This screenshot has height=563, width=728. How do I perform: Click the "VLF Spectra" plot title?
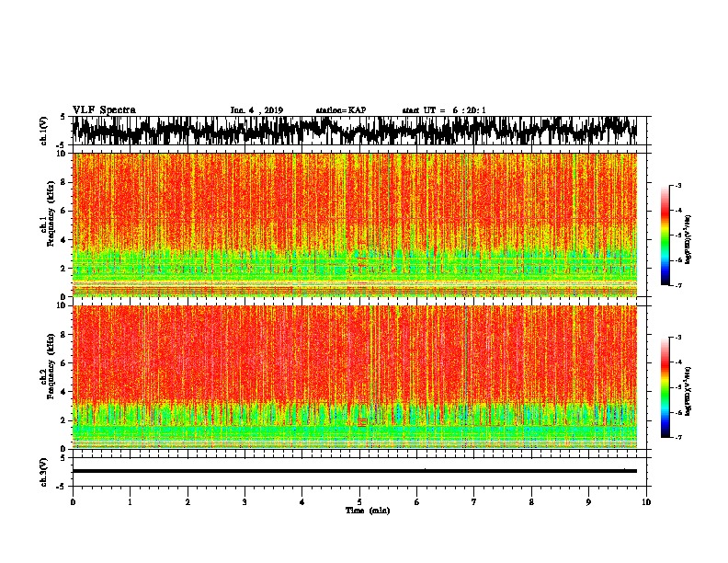(104, 110)
